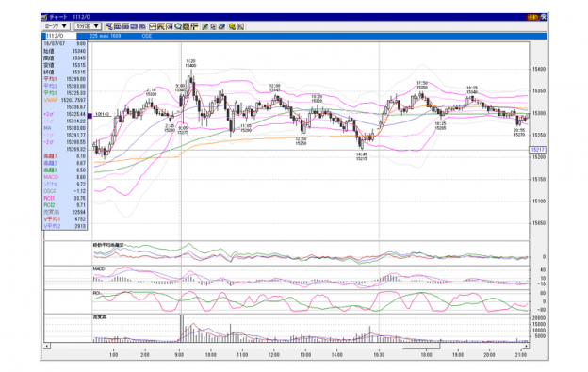The image size is (588, 372).
Task: Click the last toolbar icon after key
Action: 240,26
